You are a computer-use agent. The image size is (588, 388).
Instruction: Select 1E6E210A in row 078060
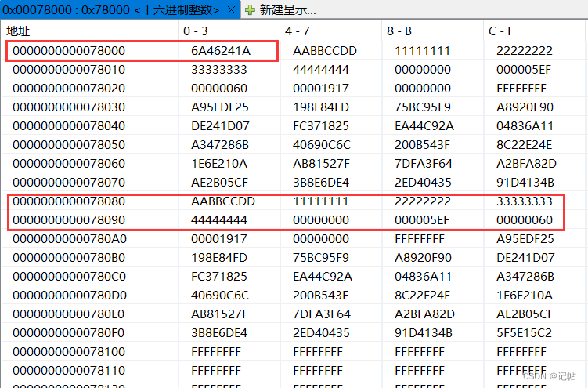pyautogui.click(x=219, y=164)
